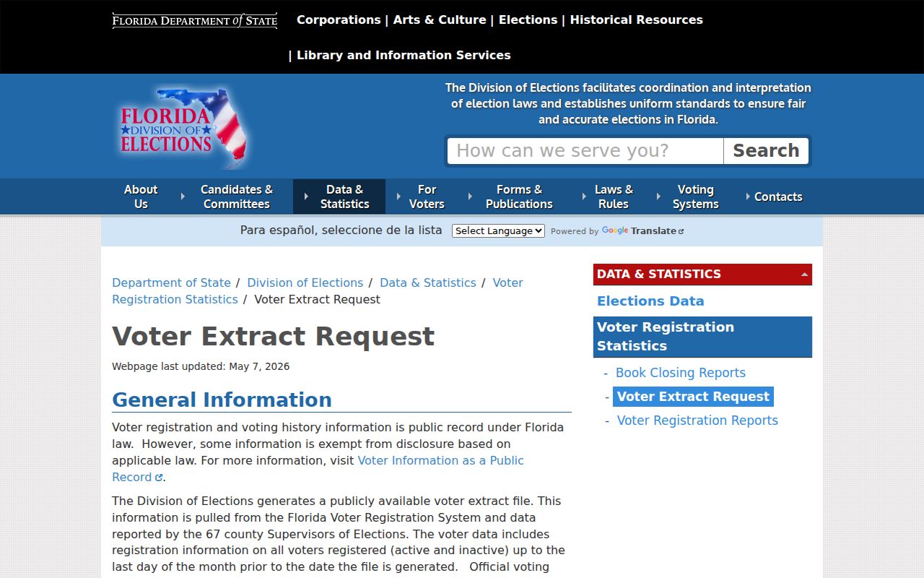924x578 pixels.
Task: Go to Arts & Culture in top bar
Action: tap(440, 20)
